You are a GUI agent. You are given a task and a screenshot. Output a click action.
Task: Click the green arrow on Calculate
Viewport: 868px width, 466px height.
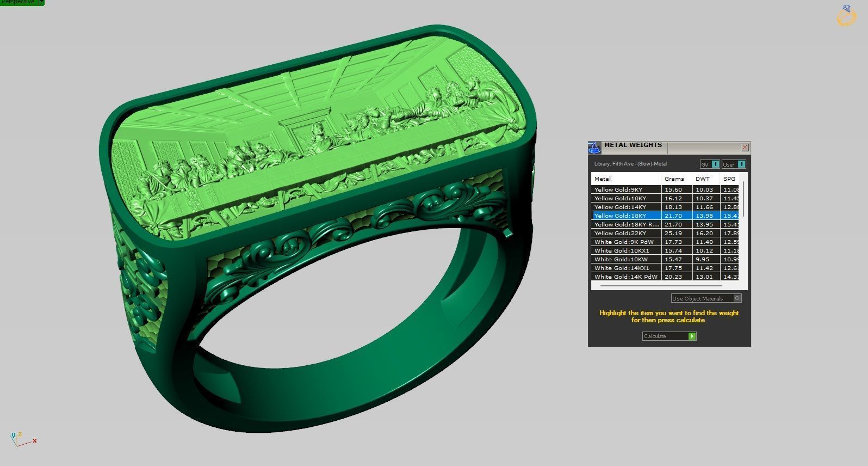pyautogui.click(x=692, y=336)
